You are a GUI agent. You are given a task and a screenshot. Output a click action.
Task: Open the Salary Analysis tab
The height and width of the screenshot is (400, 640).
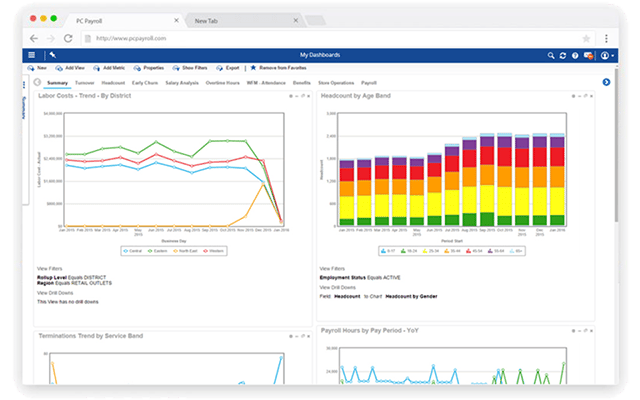182,83
